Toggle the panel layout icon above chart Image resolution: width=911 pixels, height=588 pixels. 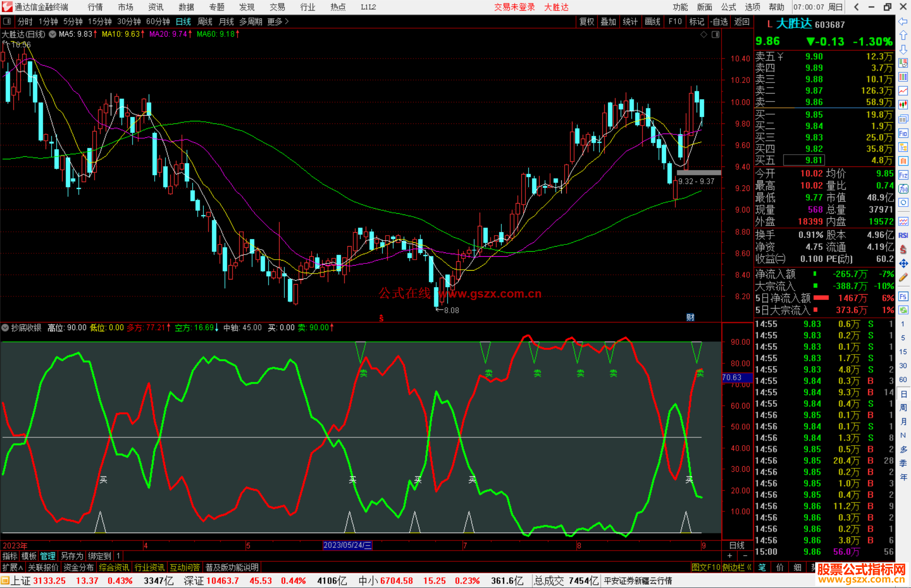[7, 21]
